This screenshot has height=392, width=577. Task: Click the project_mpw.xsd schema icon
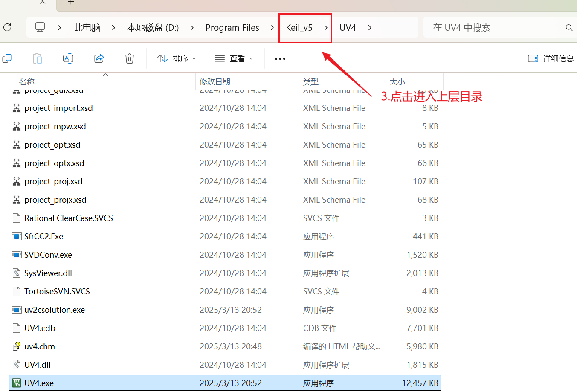click(17, 127)
